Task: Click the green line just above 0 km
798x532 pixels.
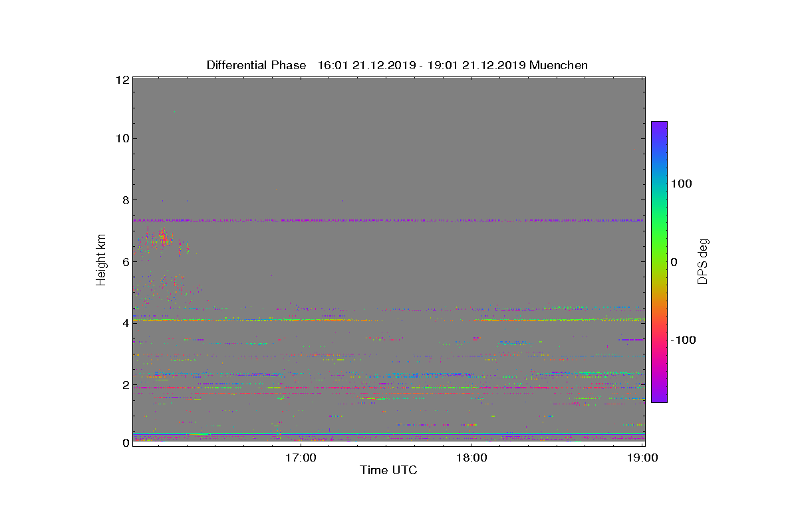Action: click(388, 434)
